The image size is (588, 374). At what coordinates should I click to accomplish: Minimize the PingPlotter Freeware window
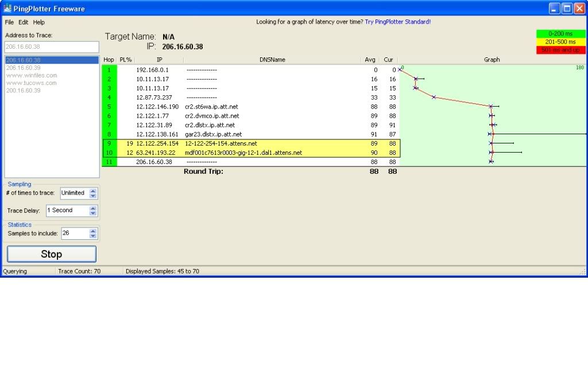point(555,8)
